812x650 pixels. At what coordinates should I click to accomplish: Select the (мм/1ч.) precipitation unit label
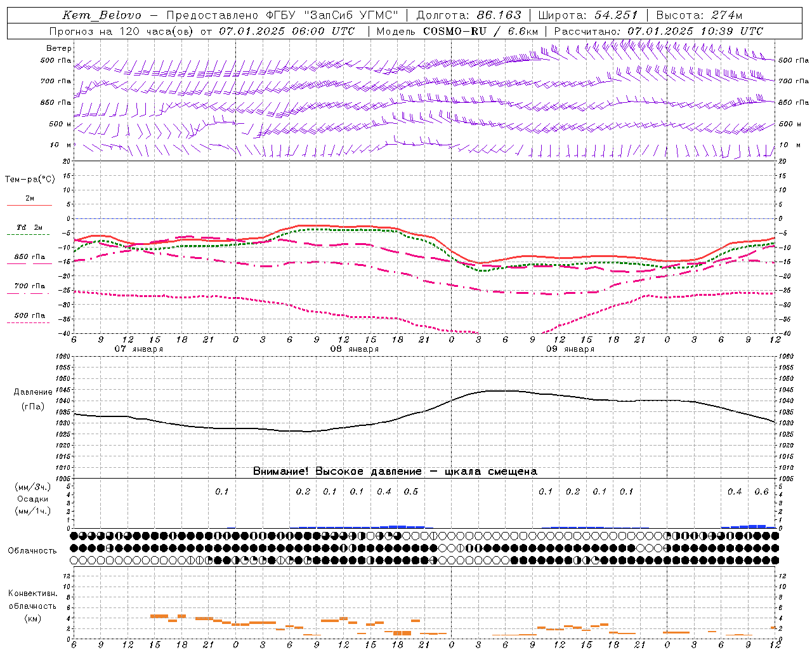pos(33,511)
